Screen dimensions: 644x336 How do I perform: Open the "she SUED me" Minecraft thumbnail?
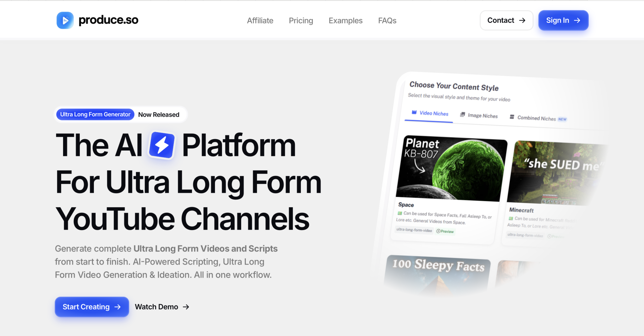point(557,174)
